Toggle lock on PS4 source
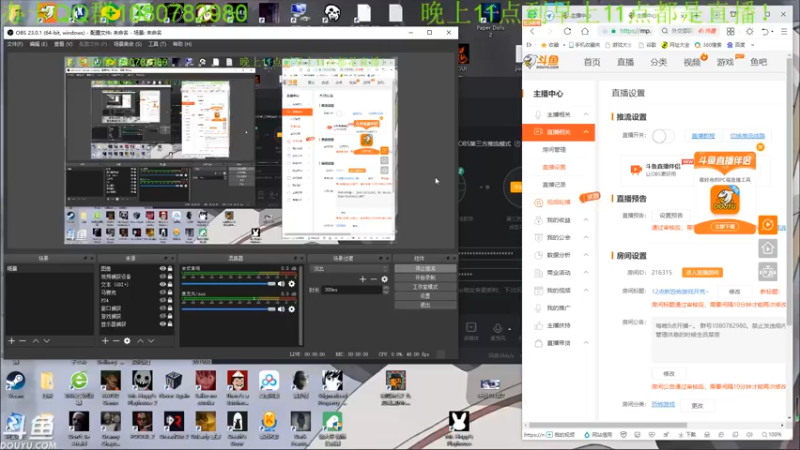This screenshot has width=800, height=450. click(170, 301)
